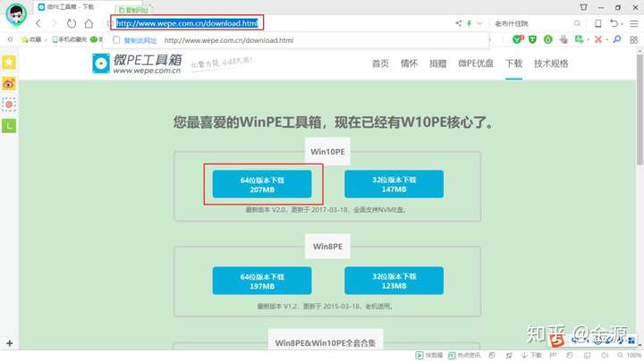Click the status bar sound mute icon
The height and width of the screenshot is (361, 644).
(x=605, y=356)
